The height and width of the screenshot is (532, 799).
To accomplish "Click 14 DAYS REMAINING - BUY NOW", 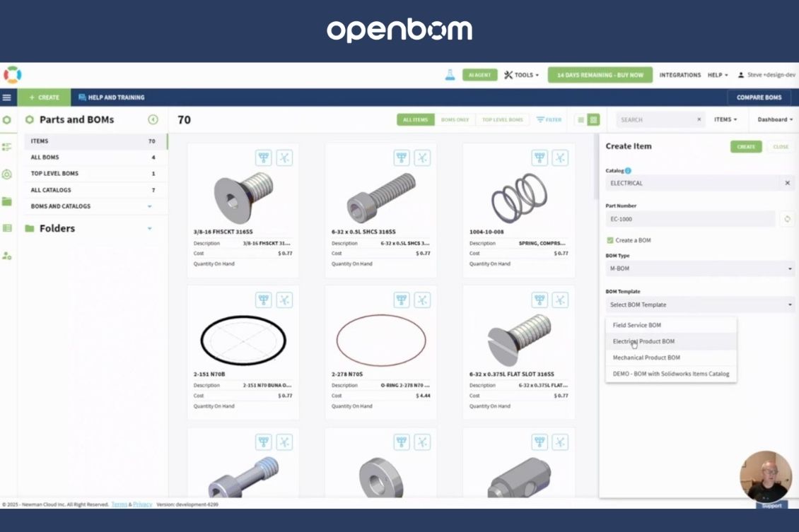I will coord(600,75).
